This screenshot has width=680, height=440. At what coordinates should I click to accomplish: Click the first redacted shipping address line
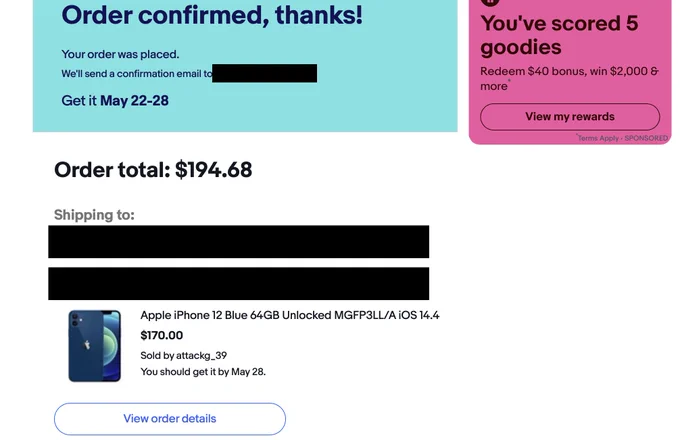[239, 241]
